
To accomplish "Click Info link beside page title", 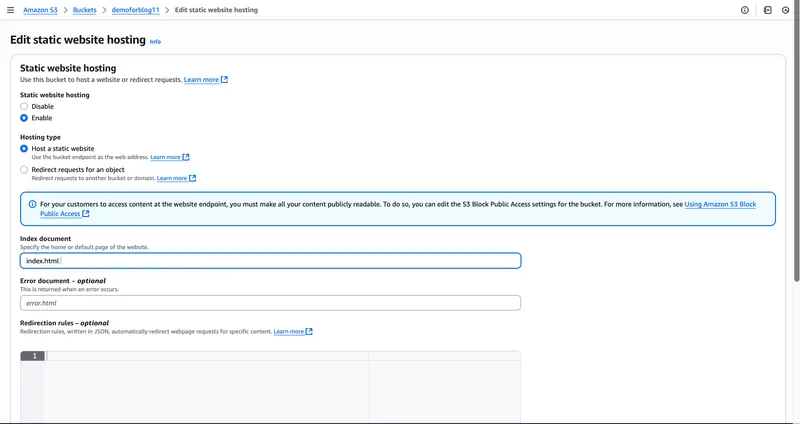I will 155,42.
